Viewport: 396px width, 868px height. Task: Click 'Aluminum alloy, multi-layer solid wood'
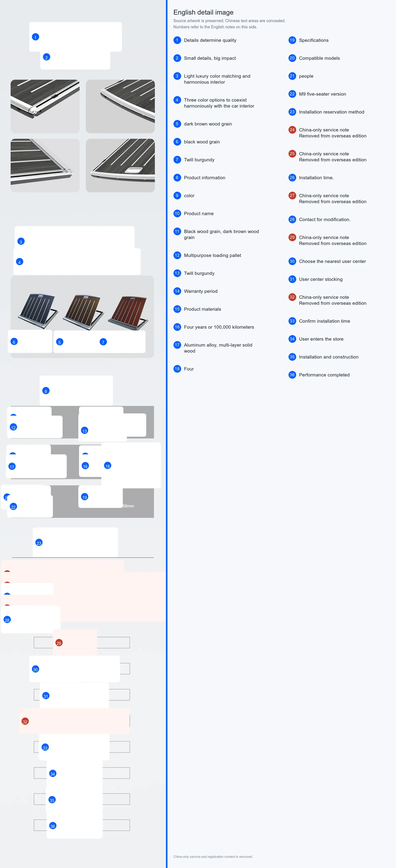[x=218, y=348]
